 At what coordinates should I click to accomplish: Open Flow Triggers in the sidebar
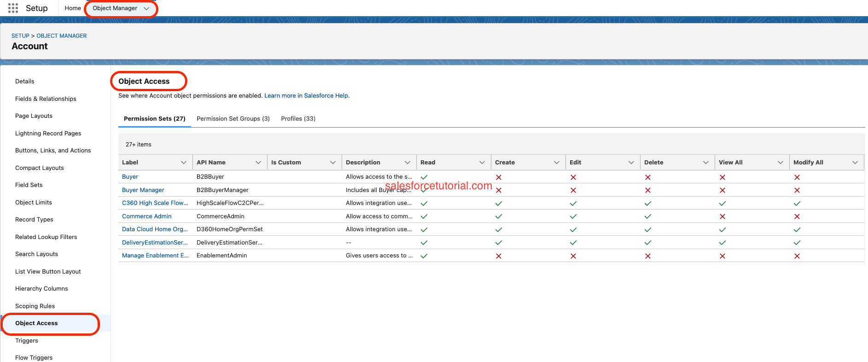point(34,358)
